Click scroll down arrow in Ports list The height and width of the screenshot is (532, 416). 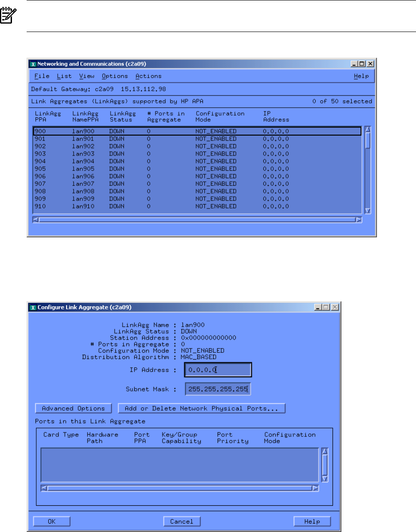click(325, 479)
